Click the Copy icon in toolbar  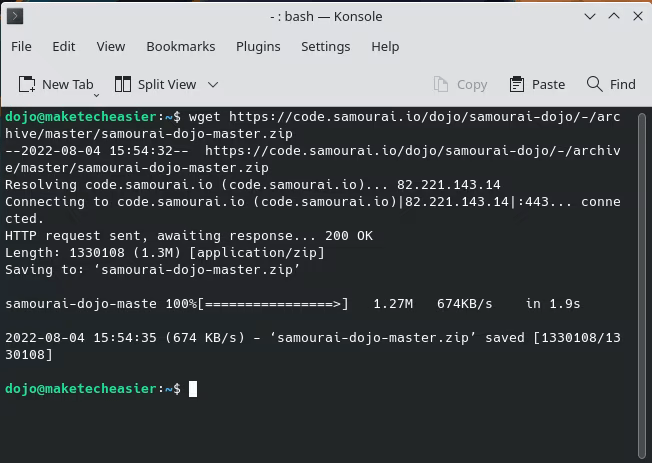click(441, 84)
